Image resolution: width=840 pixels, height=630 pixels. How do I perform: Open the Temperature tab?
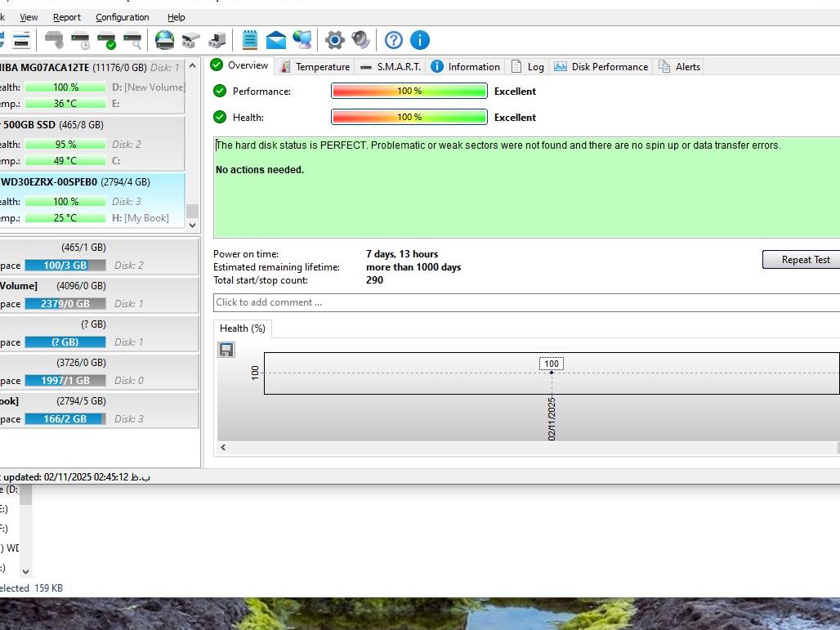tap(315, 67)
